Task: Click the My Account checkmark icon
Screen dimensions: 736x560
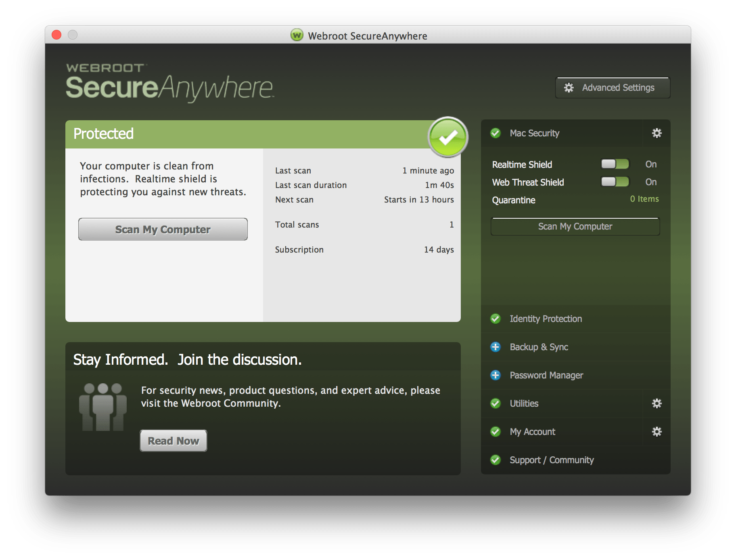Action: click(496, 432)
